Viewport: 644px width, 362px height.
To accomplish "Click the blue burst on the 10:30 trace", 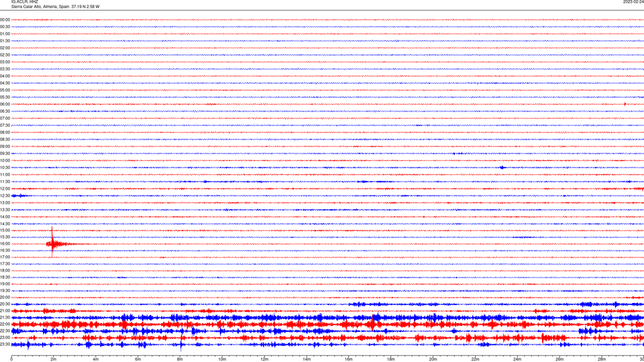I will (502, 168).
